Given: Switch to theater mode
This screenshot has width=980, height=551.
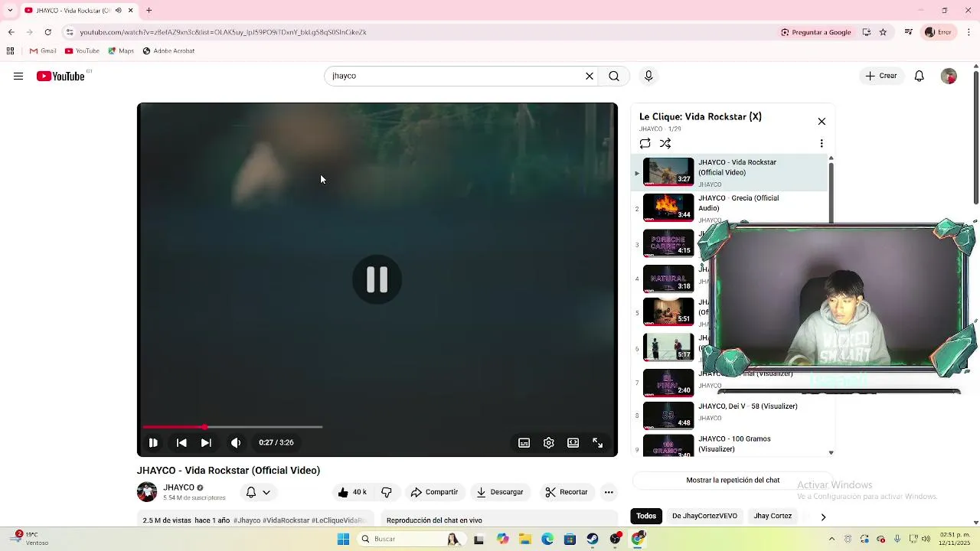Looking at the screenshot, I should click(573, 442).
